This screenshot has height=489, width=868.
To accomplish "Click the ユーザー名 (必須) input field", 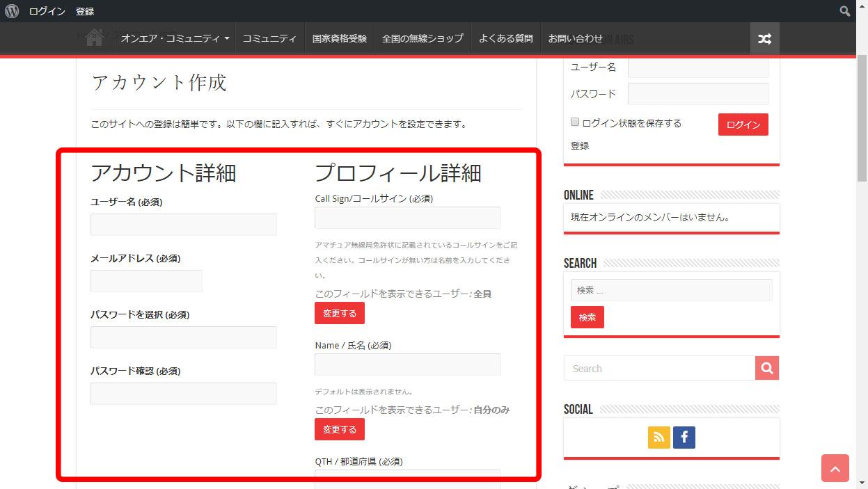I will [184, 225].
